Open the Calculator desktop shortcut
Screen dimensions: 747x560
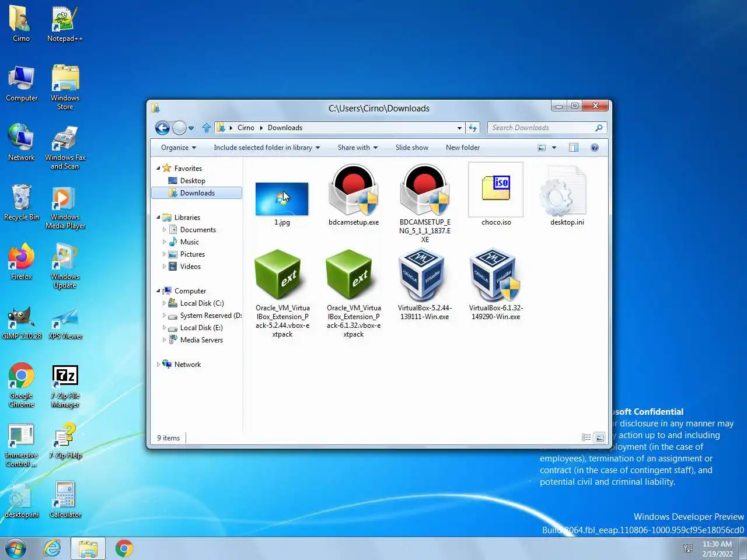pos(65,499)
